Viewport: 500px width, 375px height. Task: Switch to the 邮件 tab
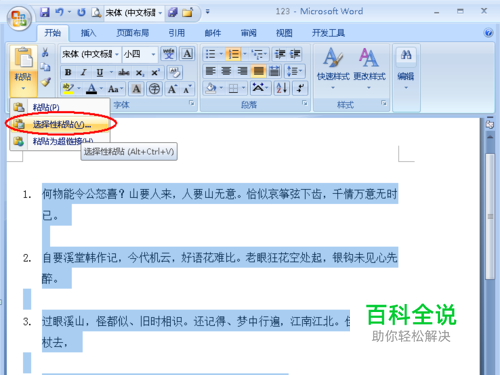tap(213, 33)
